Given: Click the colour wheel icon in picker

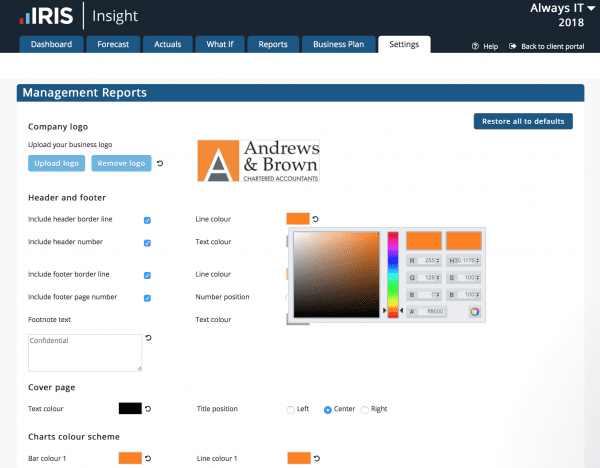Looking at the screenshot, I should click(474, 312).
